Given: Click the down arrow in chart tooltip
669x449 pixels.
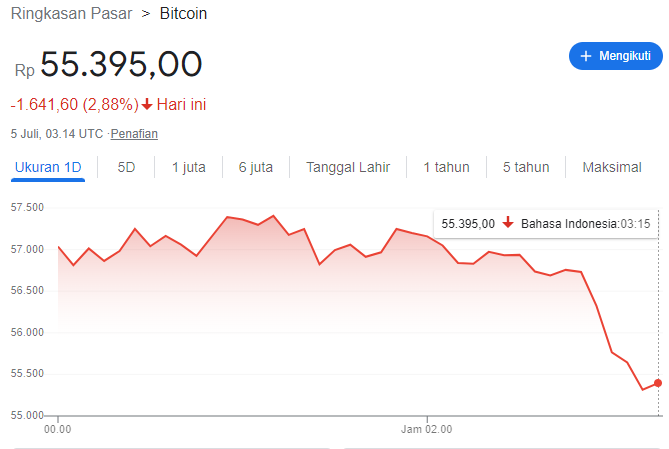Looking at the screenshot, I should [x=508, y=223].
